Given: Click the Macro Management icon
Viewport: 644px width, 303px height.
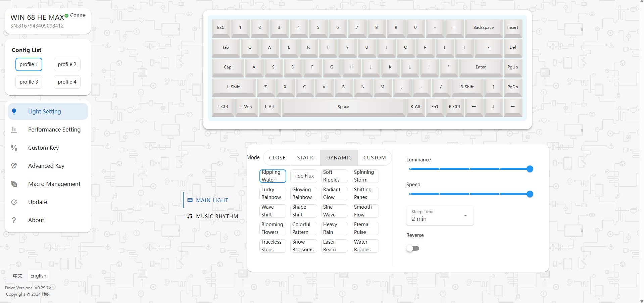Looking at the screenshot, I should point(14,184).
